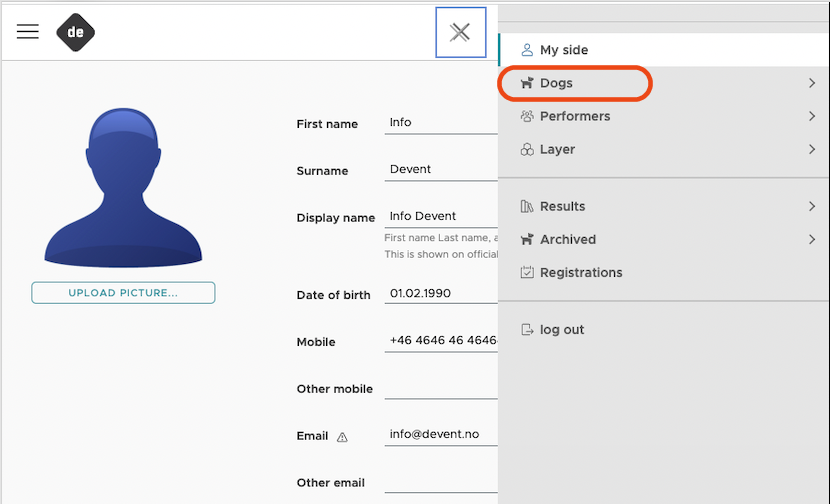The width and height of the screenshot is (830, 504).
Task: Click the dog icon beside Dogs
Action: point(527,83)
